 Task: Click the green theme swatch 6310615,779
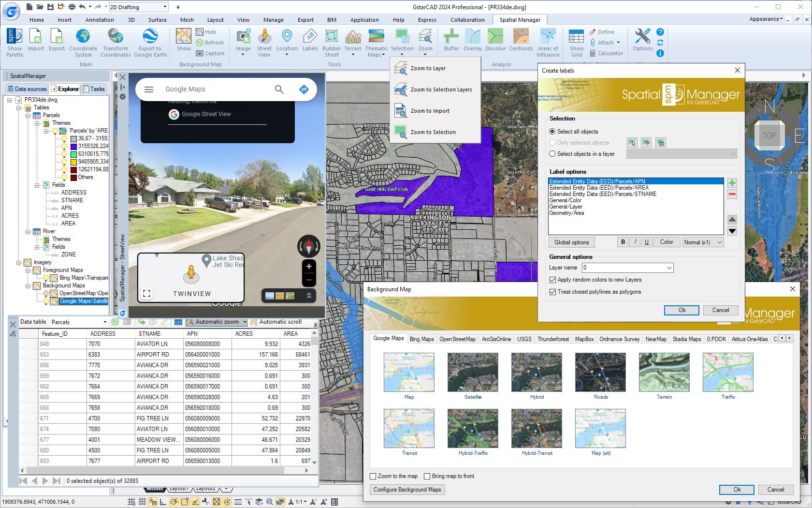point(73,154)
